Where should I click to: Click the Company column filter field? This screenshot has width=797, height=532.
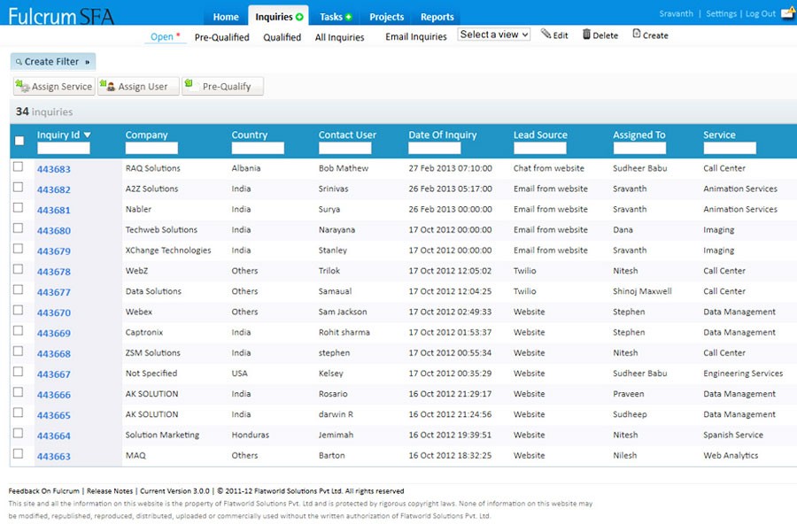click(x=151, y=148)
